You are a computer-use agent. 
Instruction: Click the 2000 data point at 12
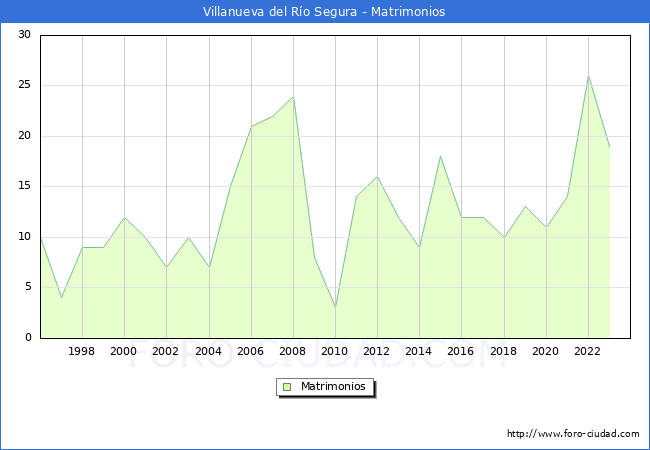(124, 217)
